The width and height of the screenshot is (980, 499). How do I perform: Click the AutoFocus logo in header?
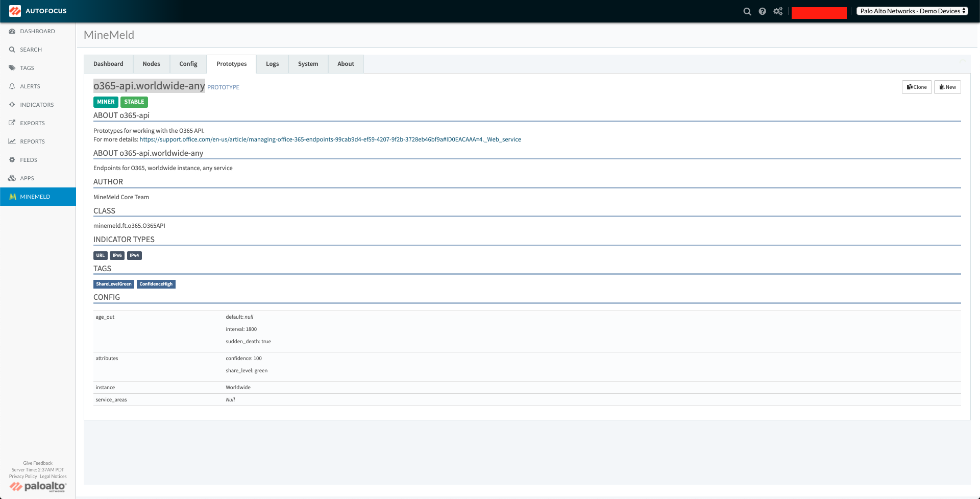(x=15, y=11)
